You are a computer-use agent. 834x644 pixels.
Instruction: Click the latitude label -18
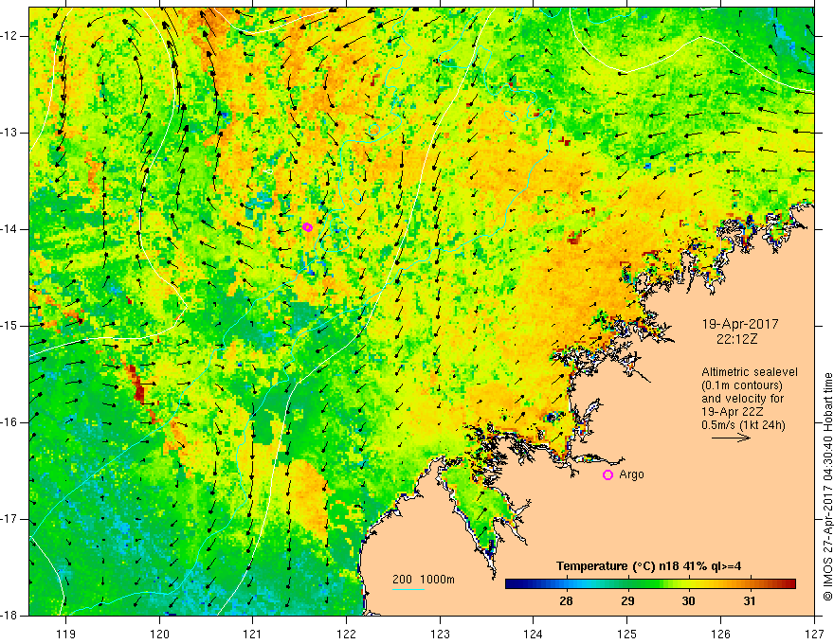tap(9, 616)
